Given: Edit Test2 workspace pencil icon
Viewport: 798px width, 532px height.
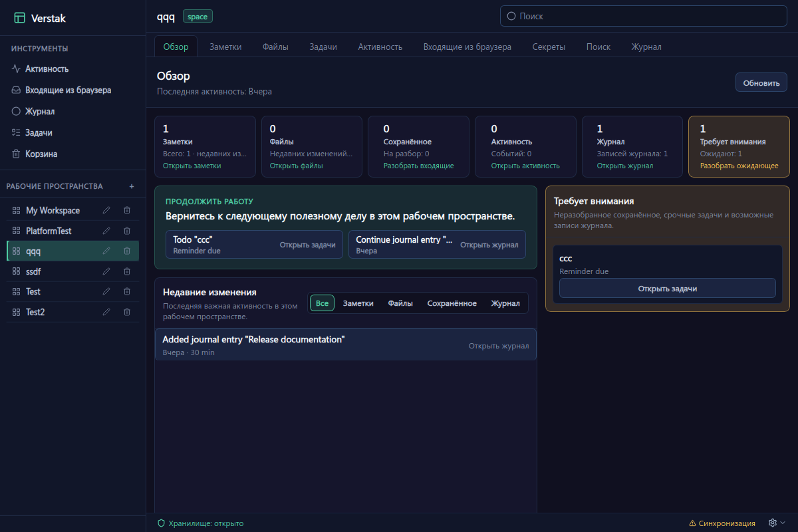Looking at the screenshot, I should coord(106,312).
